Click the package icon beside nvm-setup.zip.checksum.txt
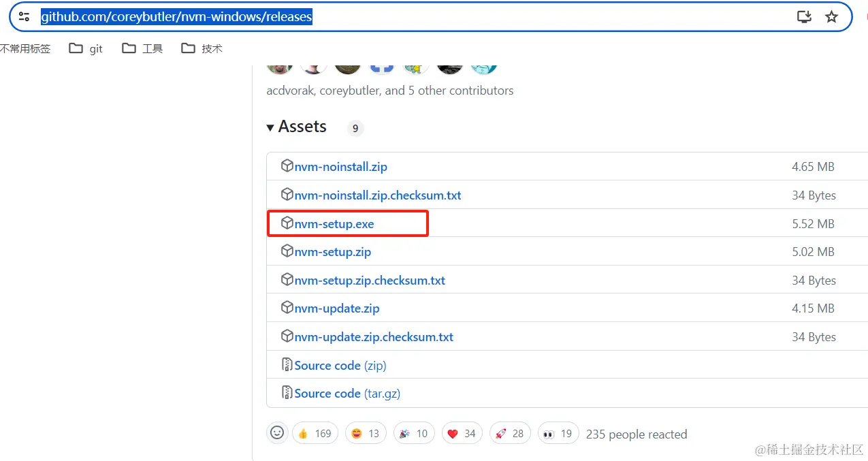This screenshot has height=461, width=868. (287, 280)
